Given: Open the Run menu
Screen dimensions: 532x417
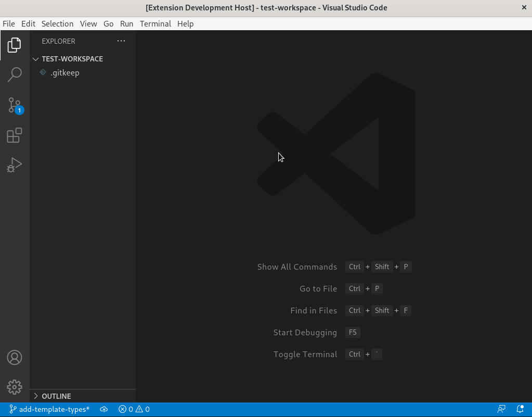Looking at the screenshot, I should click(126, 23).
